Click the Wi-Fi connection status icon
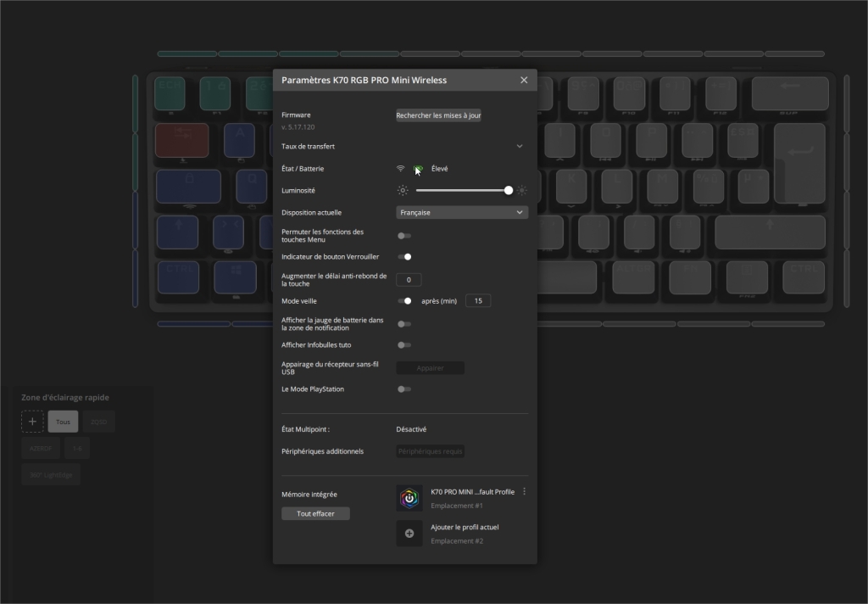This screenshot has width=868, height=604. [400, 169]
